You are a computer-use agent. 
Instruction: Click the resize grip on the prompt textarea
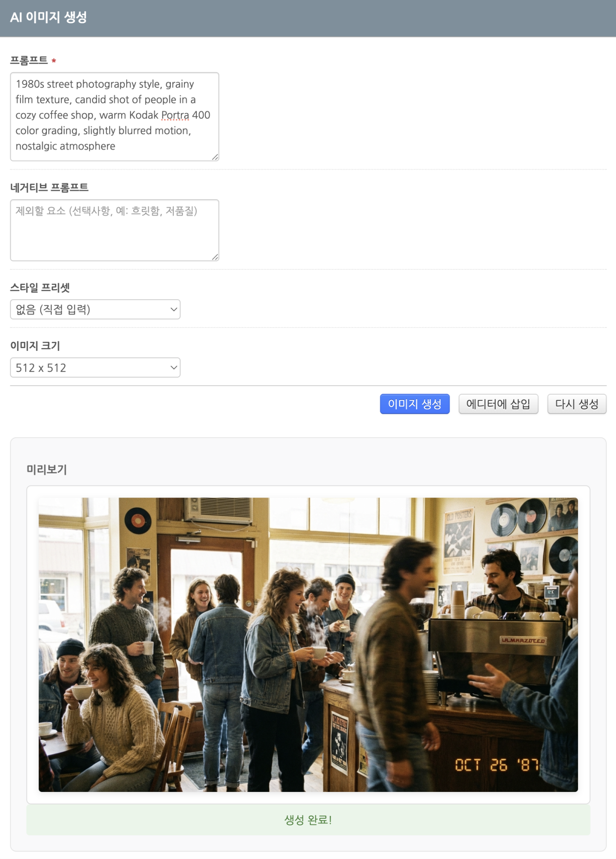(215, 157)
